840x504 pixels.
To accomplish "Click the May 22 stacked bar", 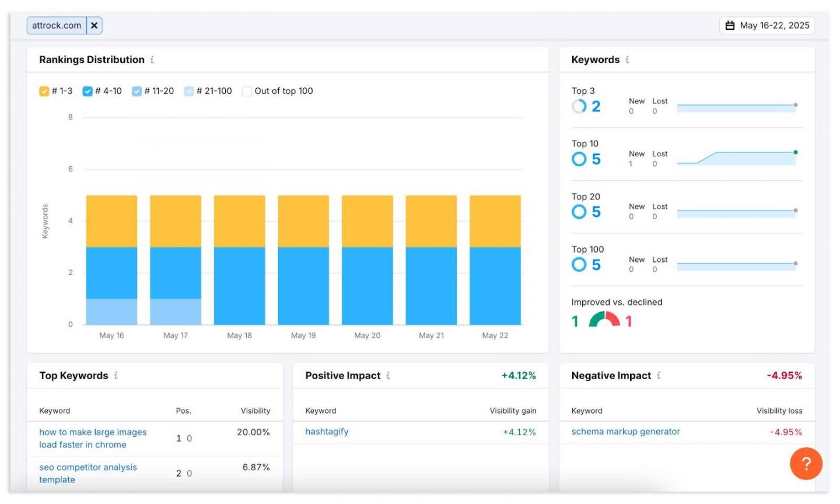I will (495, 260).
